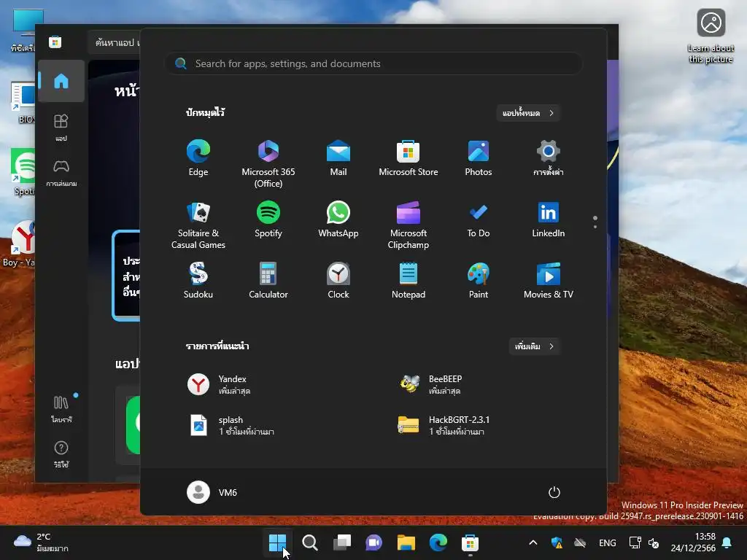Image resolution: width=747 pixels, height=560 pixels.
Task: Open the notification bell in system tray
Action: [727, 542]
